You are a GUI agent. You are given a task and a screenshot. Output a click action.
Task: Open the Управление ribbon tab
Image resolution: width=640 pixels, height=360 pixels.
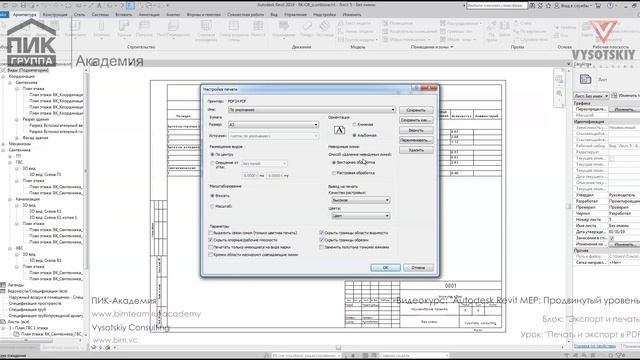click(x=296, y=15)
